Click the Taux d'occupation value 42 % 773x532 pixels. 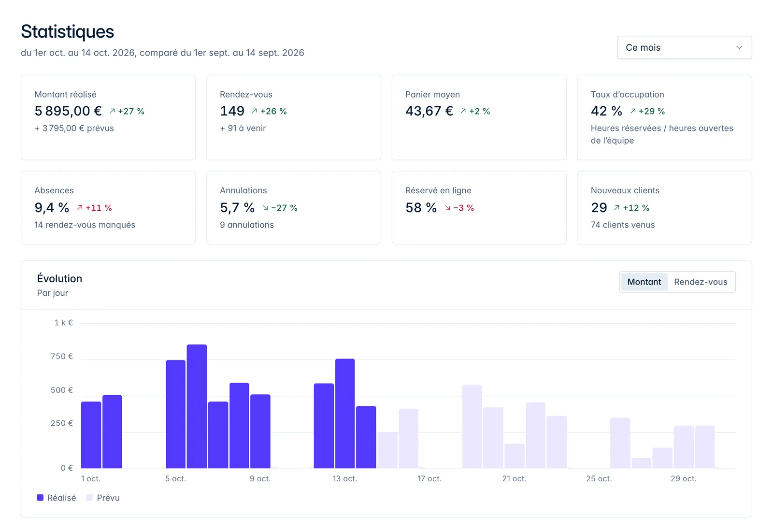coord(606,111)
